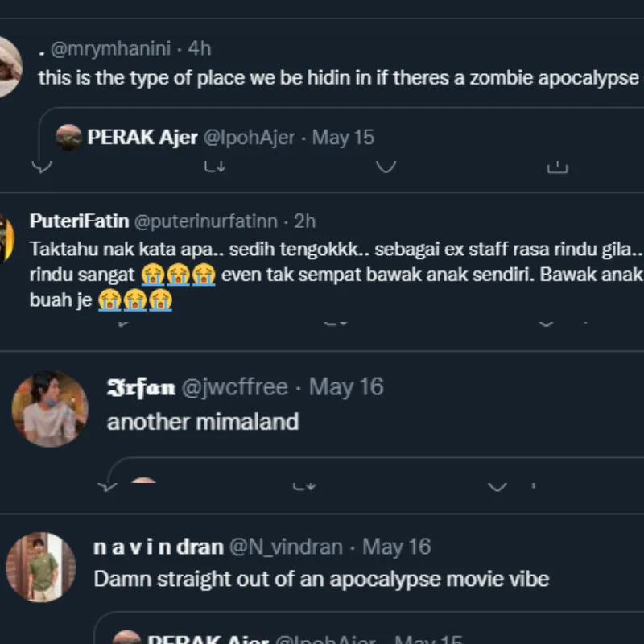The width and height of the screenshot is (644, 644).
Task: Click PERAK Ajer avatar in zombie tweet's quote
Action: (68, 137)
